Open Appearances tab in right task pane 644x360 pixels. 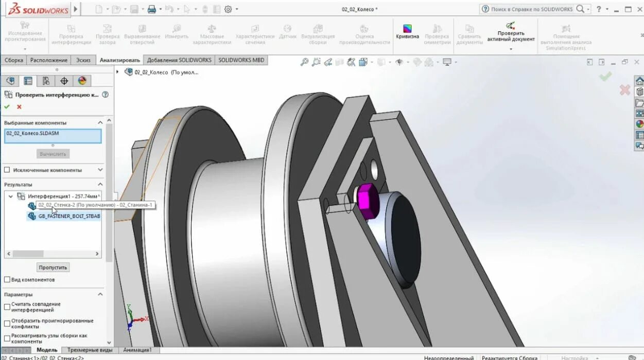639,123
